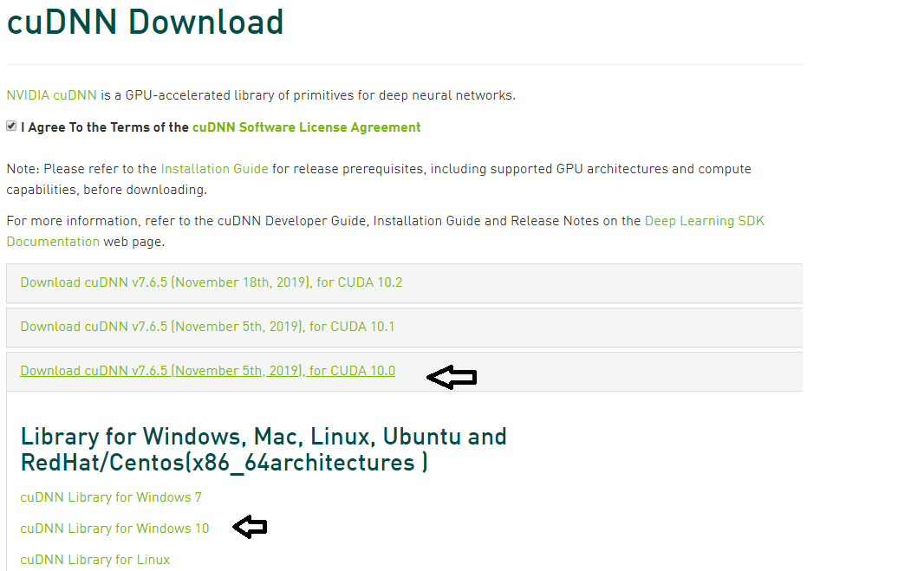This screenshot has width=924, height=571.
Task: Download cuDNN Library for Linux
Action: (x=94, y=560)
